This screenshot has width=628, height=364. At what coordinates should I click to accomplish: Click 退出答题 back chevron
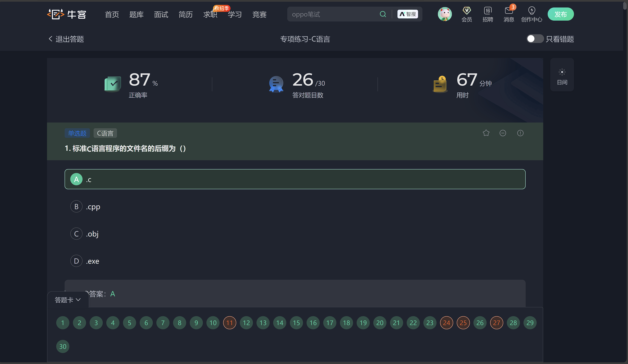coord(51,39)
